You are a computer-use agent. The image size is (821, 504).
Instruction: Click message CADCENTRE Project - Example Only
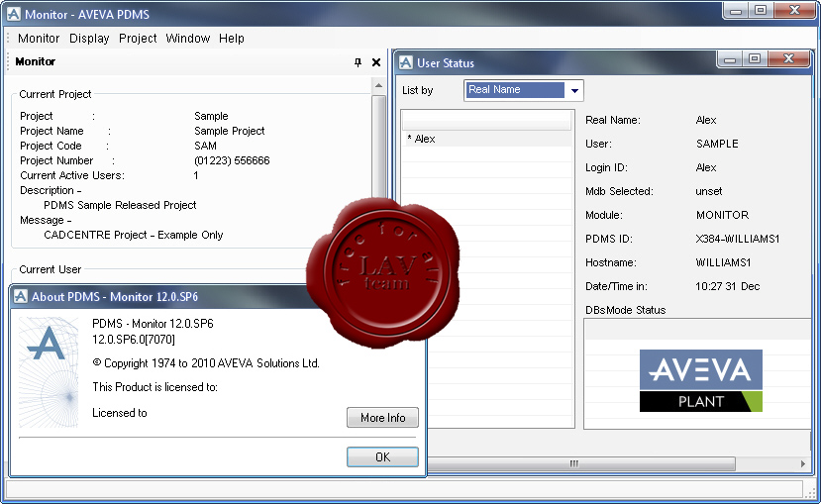(134, 235)
